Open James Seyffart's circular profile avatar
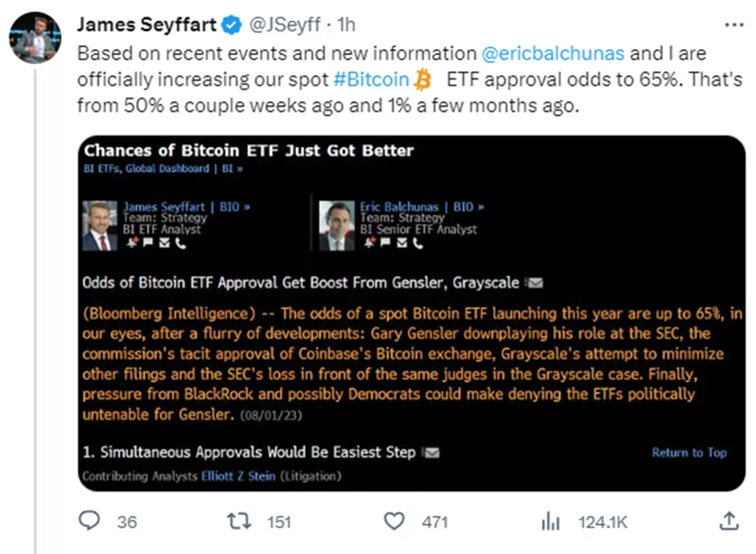 click(x=35, y=38)
